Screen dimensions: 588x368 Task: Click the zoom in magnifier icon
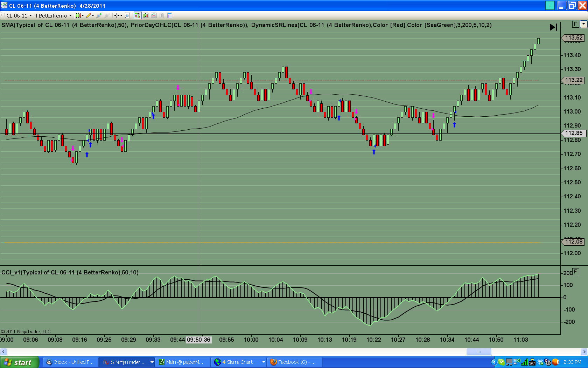point(99,15)
